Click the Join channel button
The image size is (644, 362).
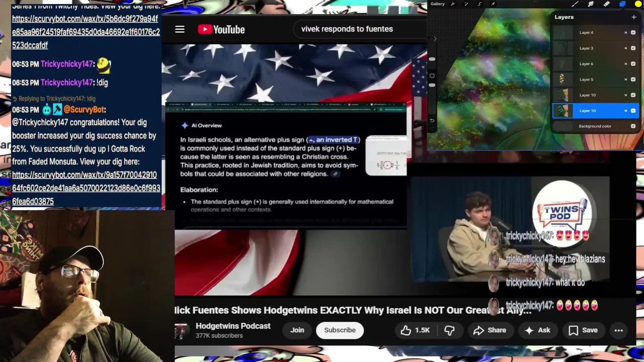[x=297, y=330]
